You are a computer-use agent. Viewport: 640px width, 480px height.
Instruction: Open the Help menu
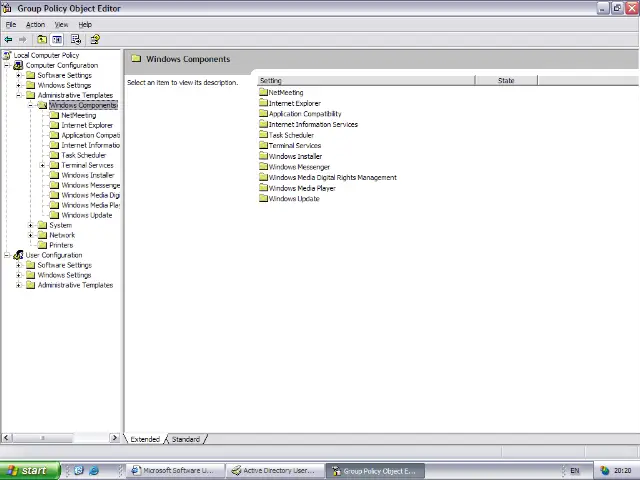pos(85,24)
